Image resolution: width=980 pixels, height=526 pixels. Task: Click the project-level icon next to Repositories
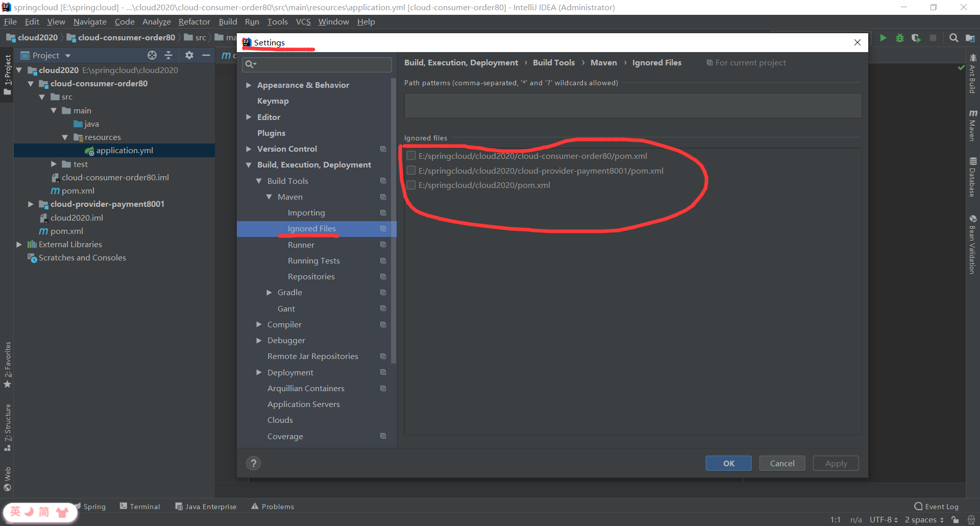tap(383, 277)
